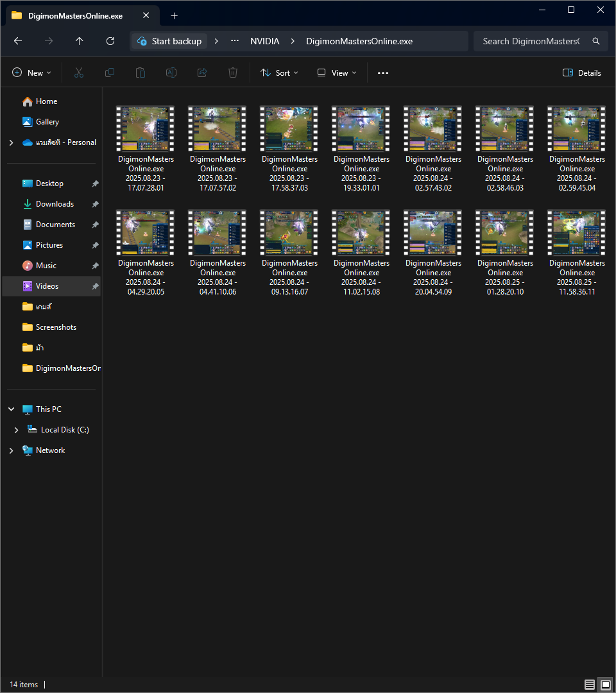Select Network in navigation pane

tap(51, 450)
